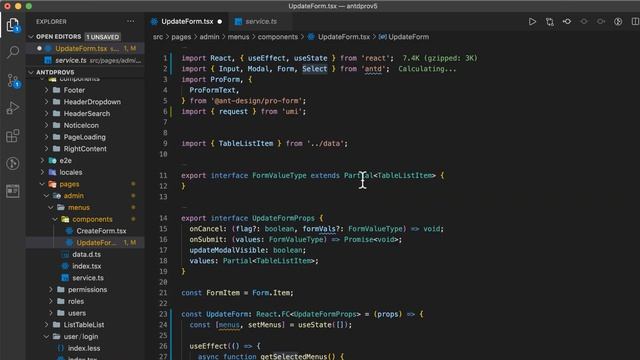Open index.tsx under menus

(86, 266)
